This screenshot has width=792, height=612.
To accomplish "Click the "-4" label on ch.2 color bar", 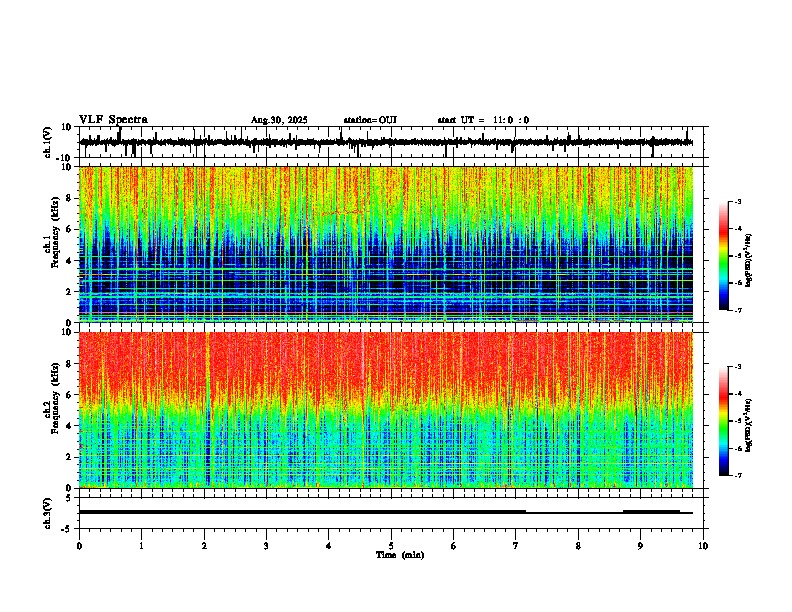I will [738, 394].
